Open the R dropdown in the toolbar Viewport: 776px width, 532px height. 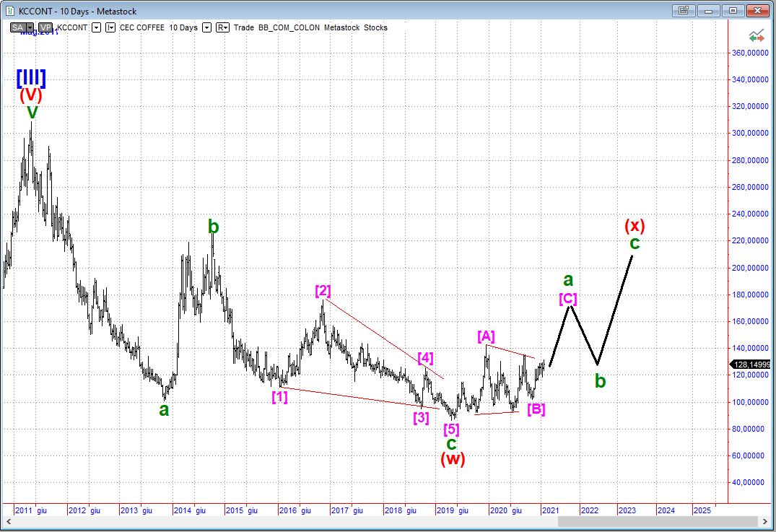coord(223,27)
